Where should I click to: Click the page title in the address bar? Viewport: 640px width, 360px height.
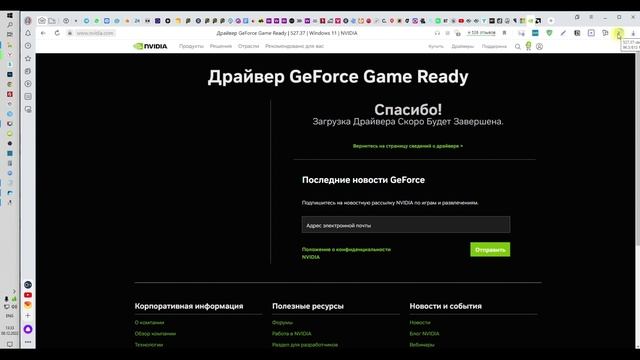pyautogui.click(x=287, y=33)
